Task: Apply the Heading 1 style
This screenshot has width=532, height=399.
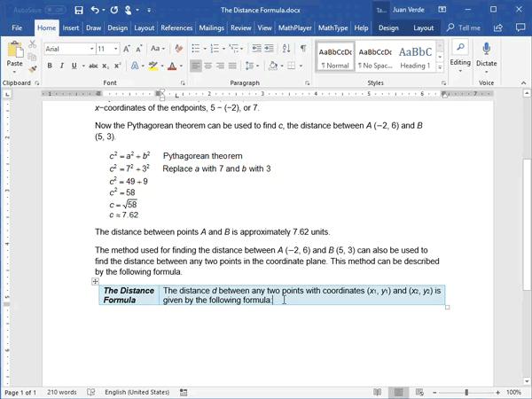Action: point(415,57)
